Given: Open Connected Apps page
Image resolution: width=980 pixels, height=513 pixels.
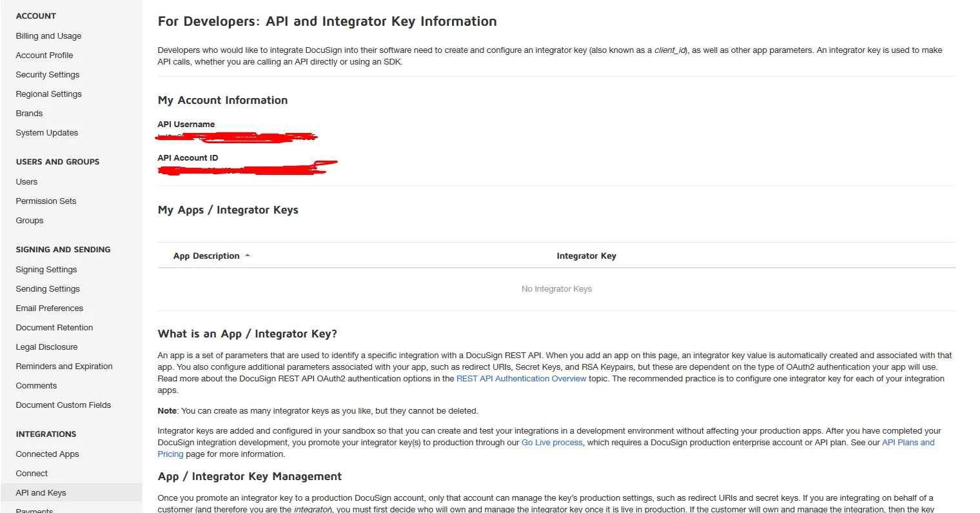Looking at the screenshot, I should (x=47, y=454).
